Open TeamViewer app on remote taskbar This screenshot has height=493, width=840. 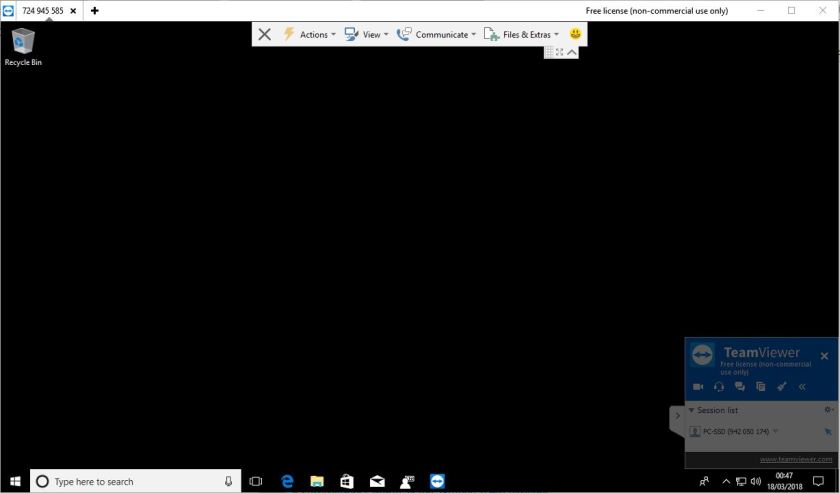pyautogui.click(x=437, y=481)
